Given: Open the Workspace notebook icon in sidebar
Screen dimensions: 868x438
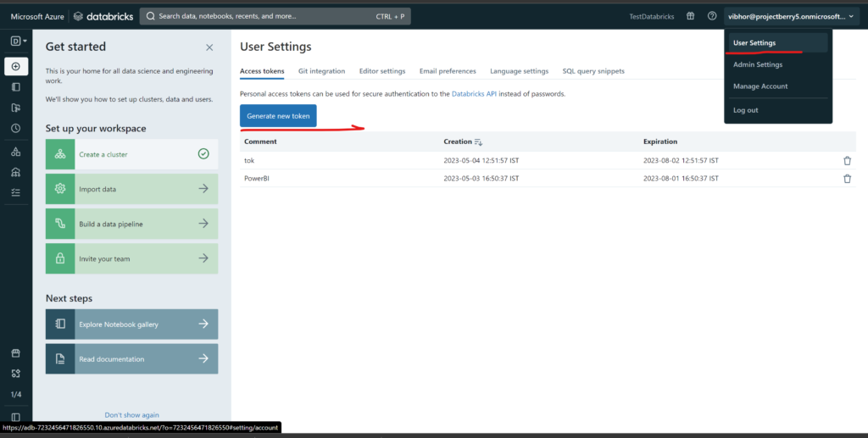Looking at the screenshot, I should click(x=16, y=86).
